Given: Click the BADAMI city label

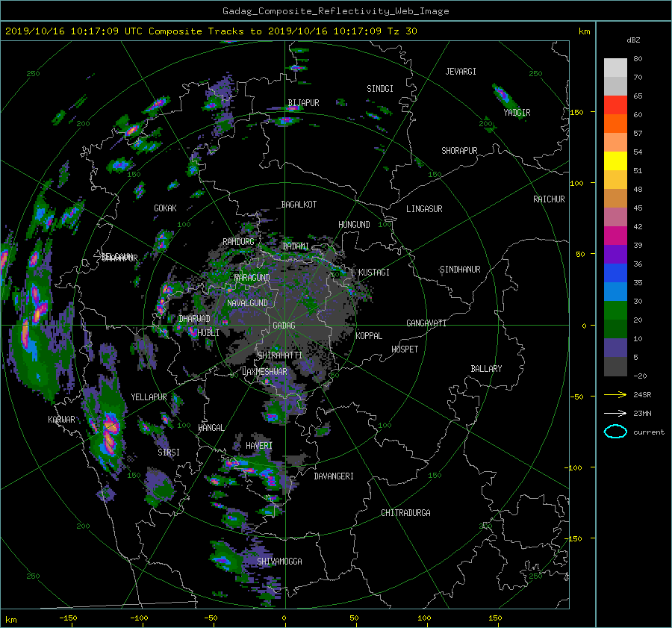Looking at the screenshot, I should (x=296, y=246).
